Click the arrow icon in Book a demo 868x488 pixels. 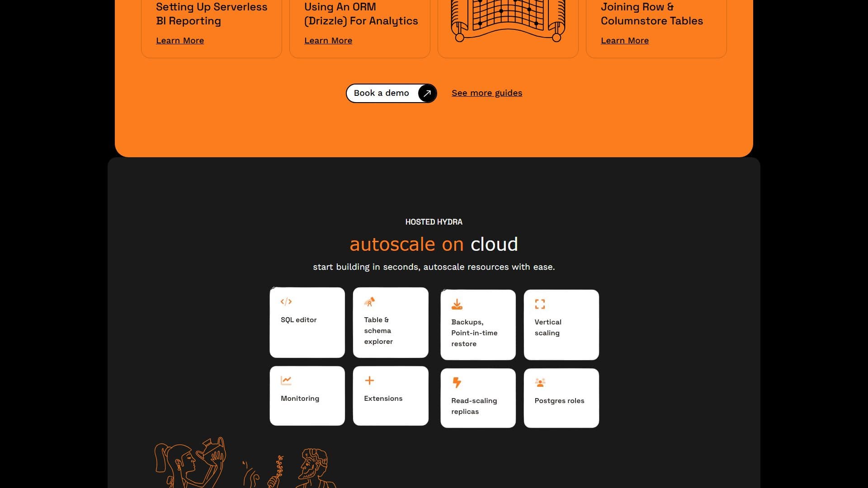click(x=427, y=93)
